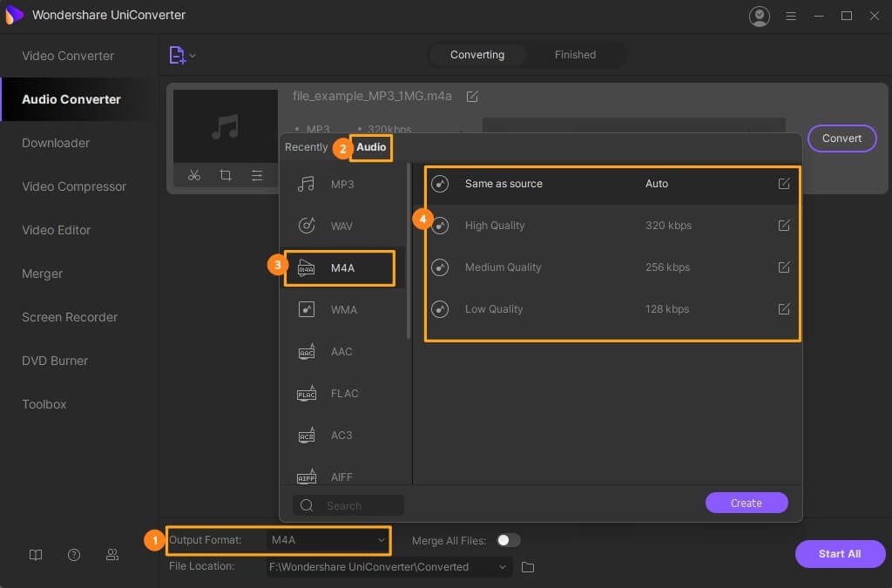Open Downloader in sidebar
The width and height of the screenshot is (892, 588).
click(79, 143)
